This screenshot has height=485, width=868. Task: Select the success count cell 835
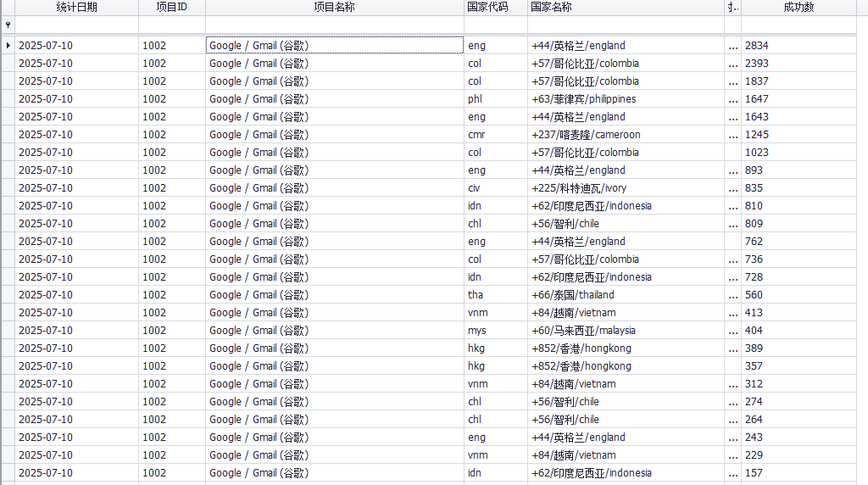pos(798,187)
